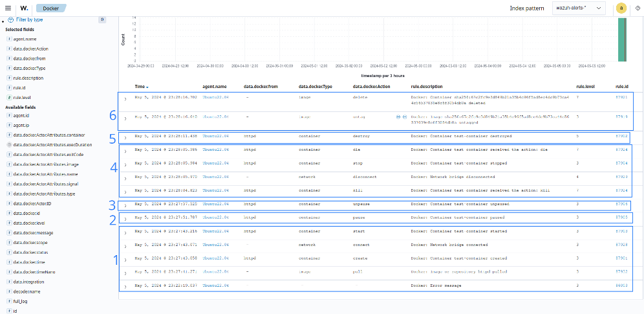Expand the network disconnect event row

click(x=125, y=178)
